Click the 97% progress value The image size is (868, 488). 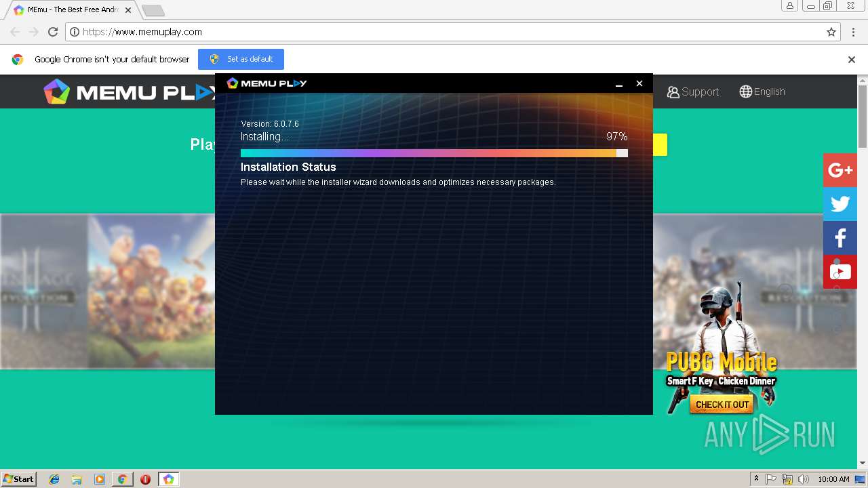click(x=617, y=136)
